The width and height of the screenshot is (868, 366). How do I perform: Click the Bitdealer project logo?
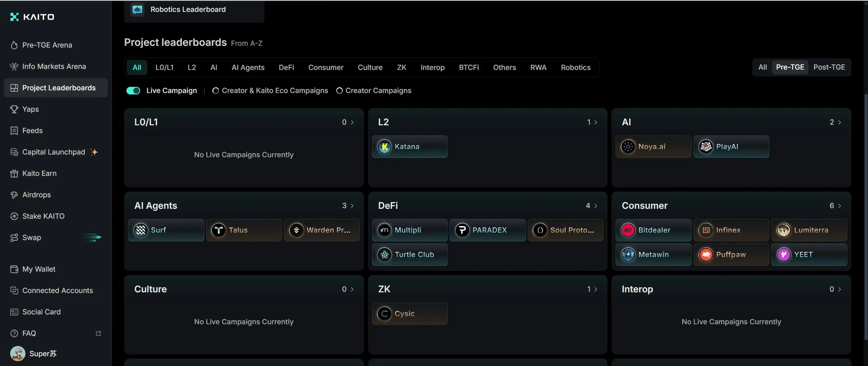[628, 230]
